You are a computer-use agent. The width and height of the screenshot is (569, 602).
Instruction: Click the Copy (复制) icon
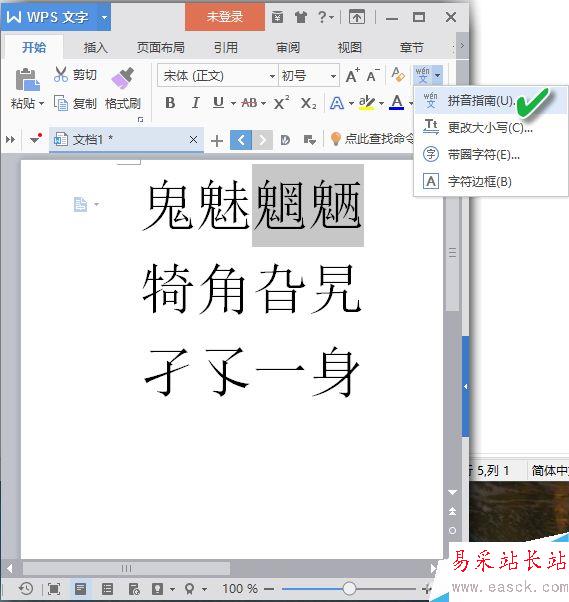click(x=61, y=103)
